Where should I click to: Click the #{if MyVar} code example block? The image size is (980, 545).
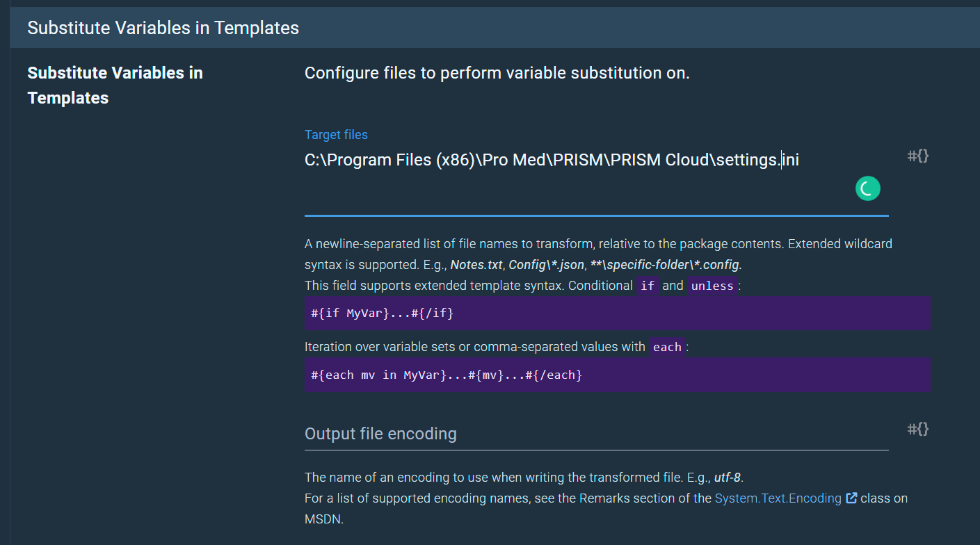point(616,313)
